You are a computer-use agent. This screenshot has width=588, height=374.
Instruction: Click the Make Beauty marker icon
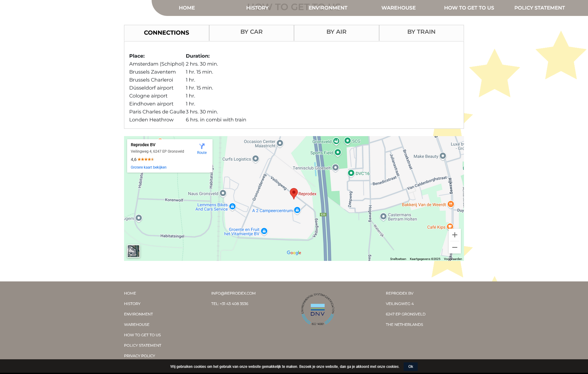point(443,156)
